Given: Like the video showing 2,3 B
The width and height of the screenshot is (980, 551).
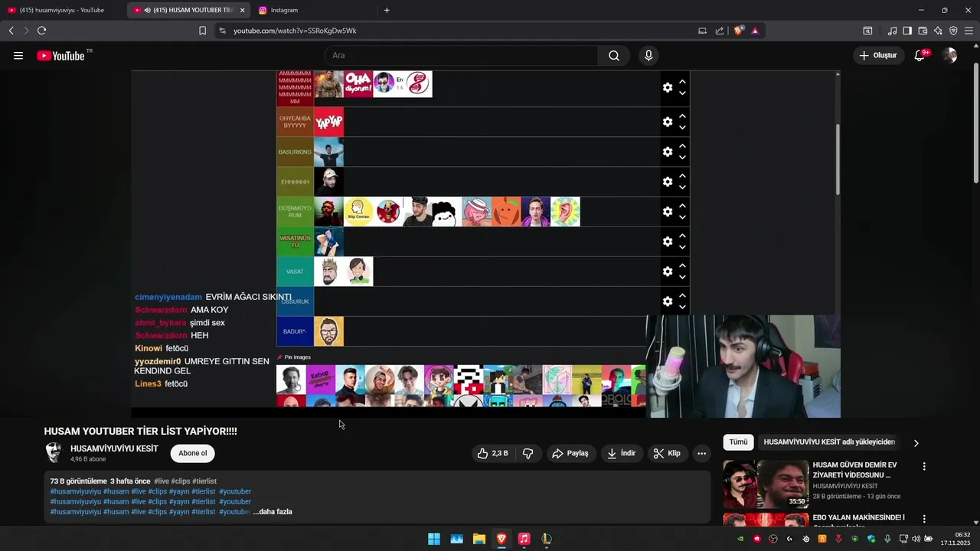Looking at the screenshot, I should (x=492, y=453).
